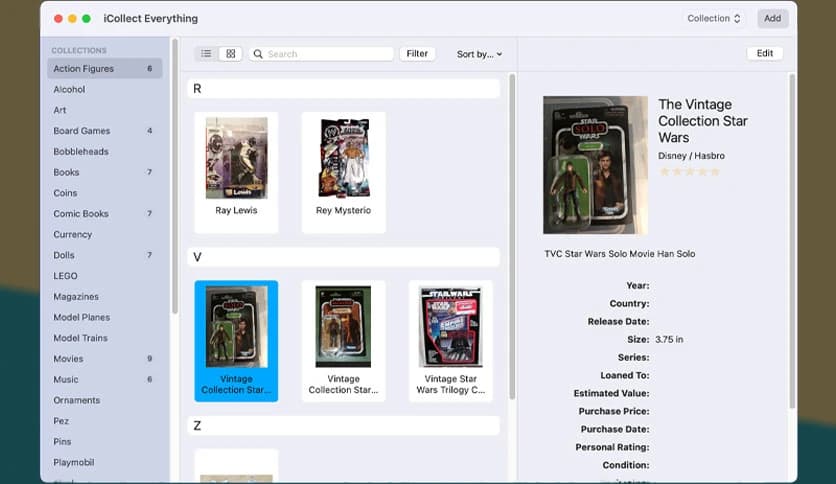Click the title 'The Vintage Collection Star Wars'
This screenshot has height=484, width=836.
(x=703, y=121)
